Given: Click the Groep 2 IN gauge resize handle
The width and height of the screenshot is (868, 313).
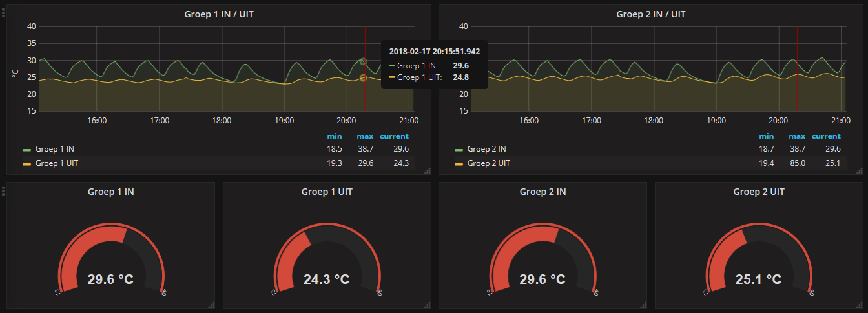Looking at the screenshot, I should pyautogui.click(x=643, y=305).
